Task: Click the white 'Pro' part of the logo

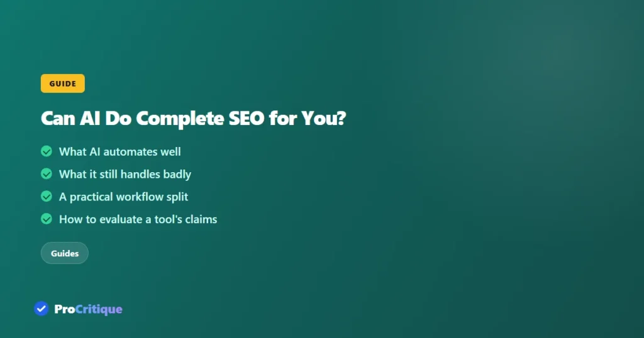Action: 65,309
